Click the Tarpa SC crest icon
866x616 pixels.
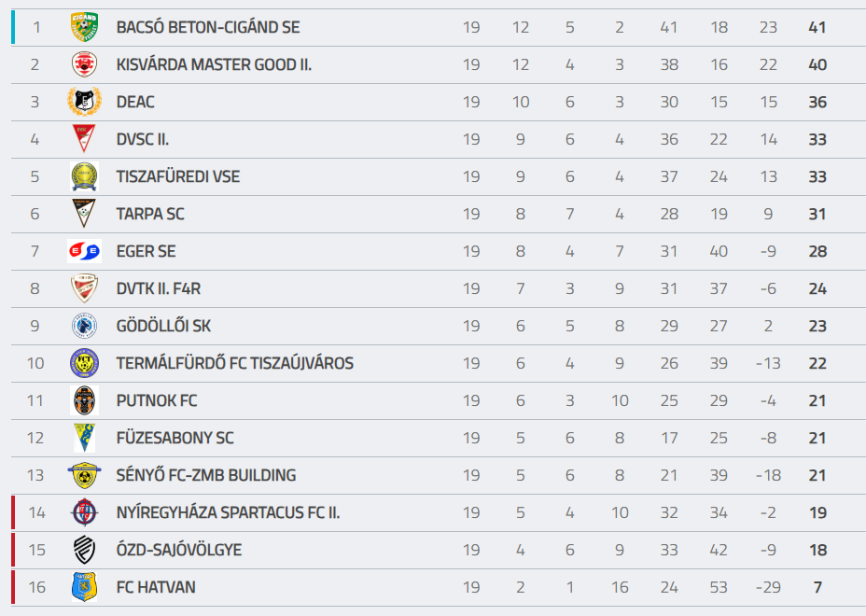coord(84,214)
